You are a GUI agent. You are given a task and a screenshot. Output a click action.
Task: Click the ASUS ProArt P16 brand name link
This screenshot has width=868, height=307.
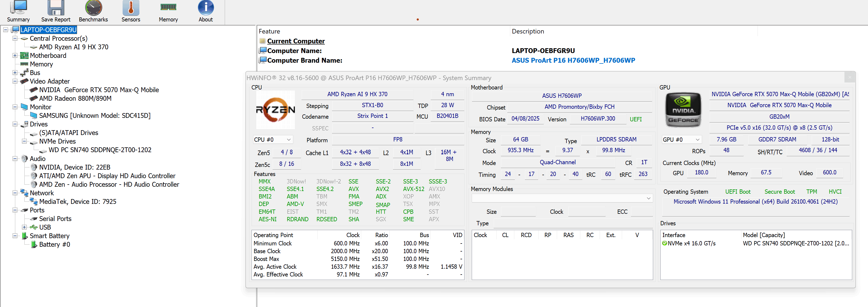(x=573, y=60)
